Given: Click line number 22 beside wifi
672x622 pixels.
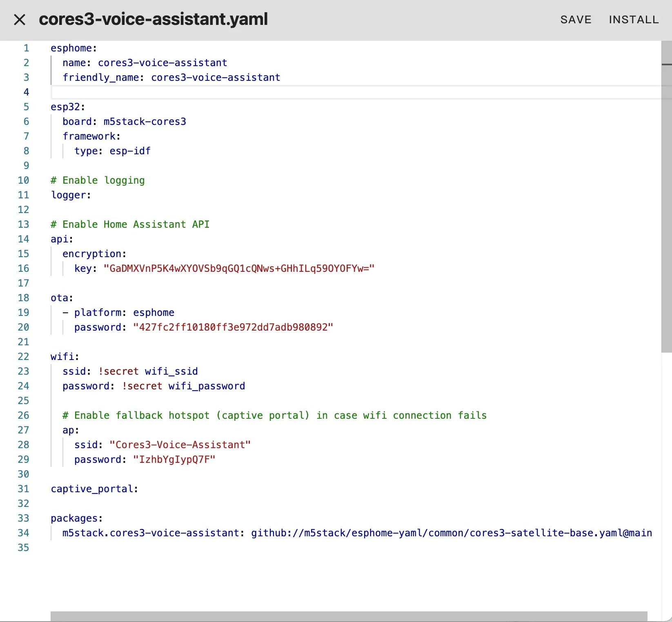Looking at the screenshot, I should 24,357.
